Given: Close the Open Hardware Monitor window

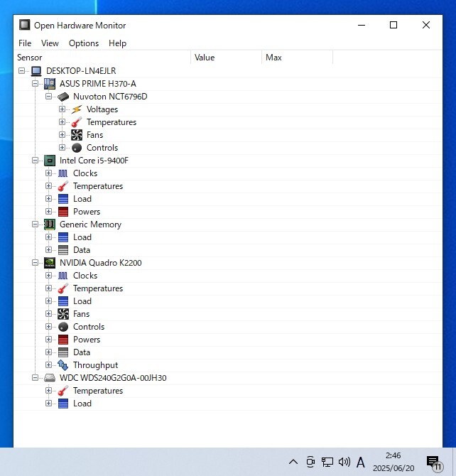Looking at the screenshot, I should pyautogui.click(x=426, y=25).
